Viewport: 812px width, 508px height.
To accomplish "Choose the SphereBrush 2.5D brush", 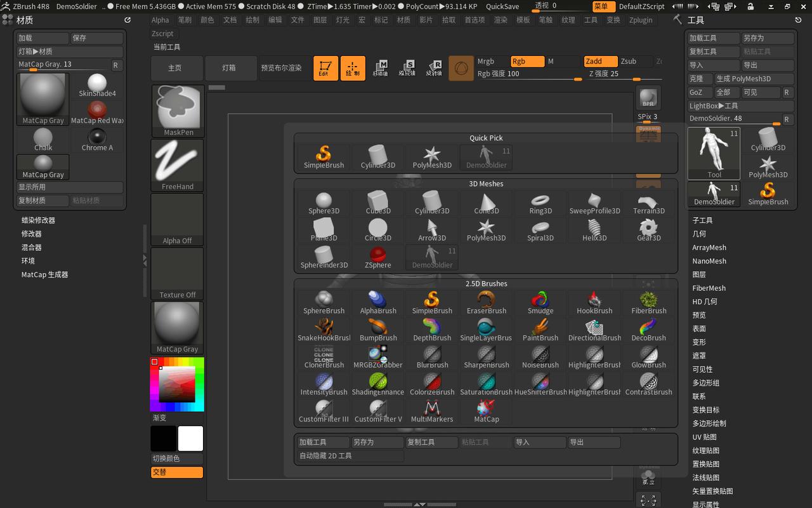I will [324, 304].
